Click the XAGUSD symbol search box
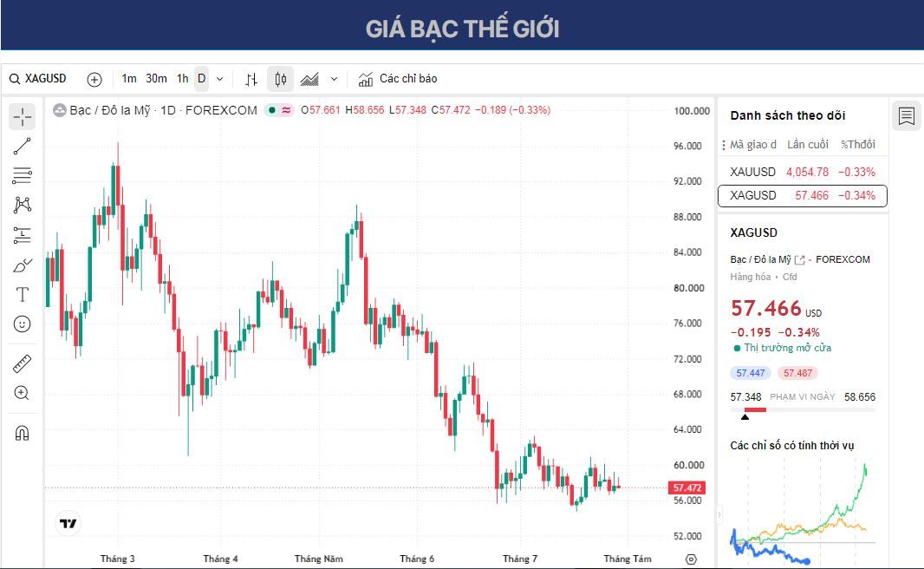Image resolution: width=924 pixels, height=569 pixels. [x=38, y=78]
